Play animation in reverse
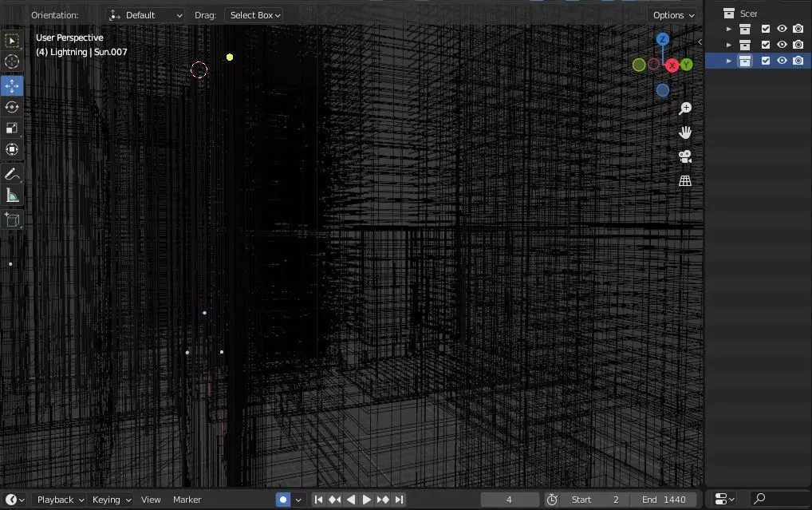812x510 pixels. 351,500
